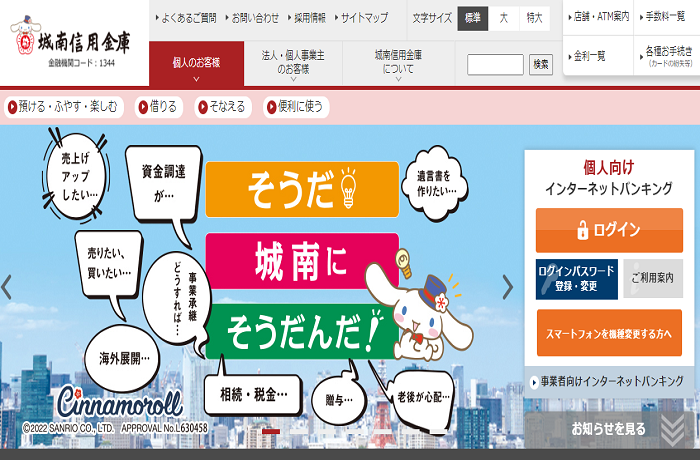Expand chevron under 城南信用金庫について
The image size is (700, 460).
tap(398, 79)
